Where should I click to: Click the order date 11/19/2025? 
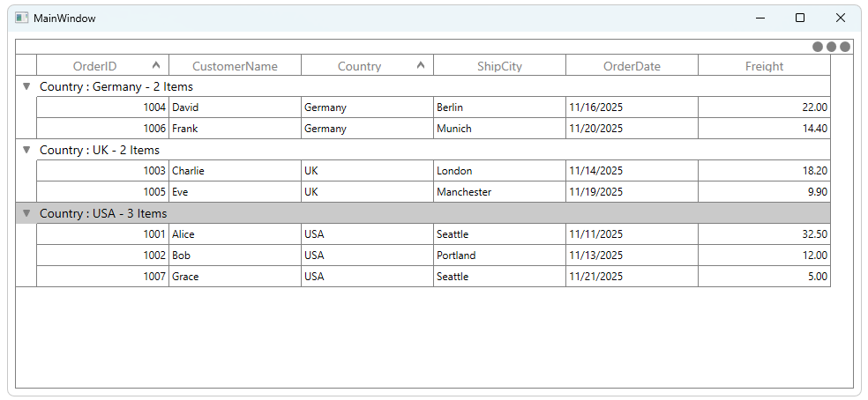click(632, 192)
